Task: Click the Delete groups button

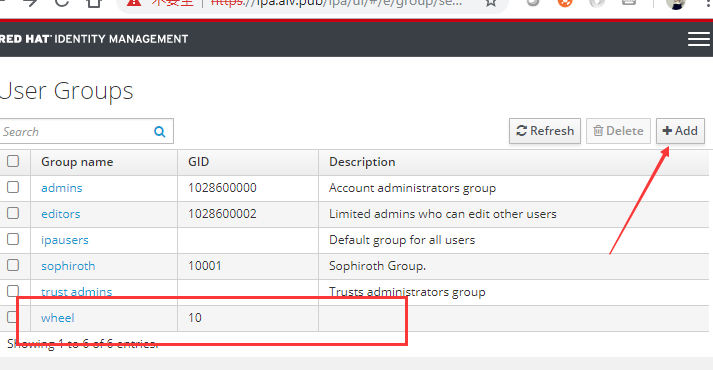Action: pyautogui.click(x=618, y=131)
